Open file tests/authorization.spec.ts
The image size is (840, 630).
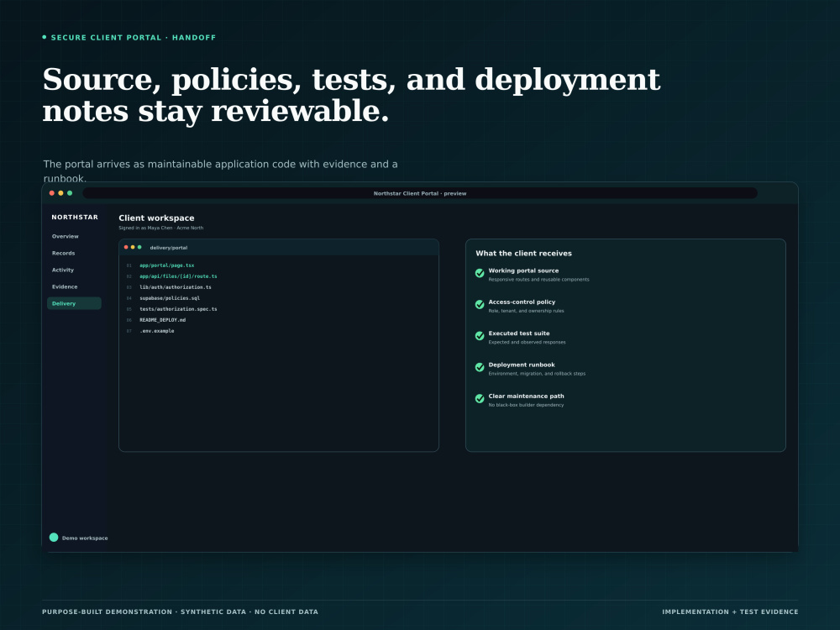tap(178, 309)
